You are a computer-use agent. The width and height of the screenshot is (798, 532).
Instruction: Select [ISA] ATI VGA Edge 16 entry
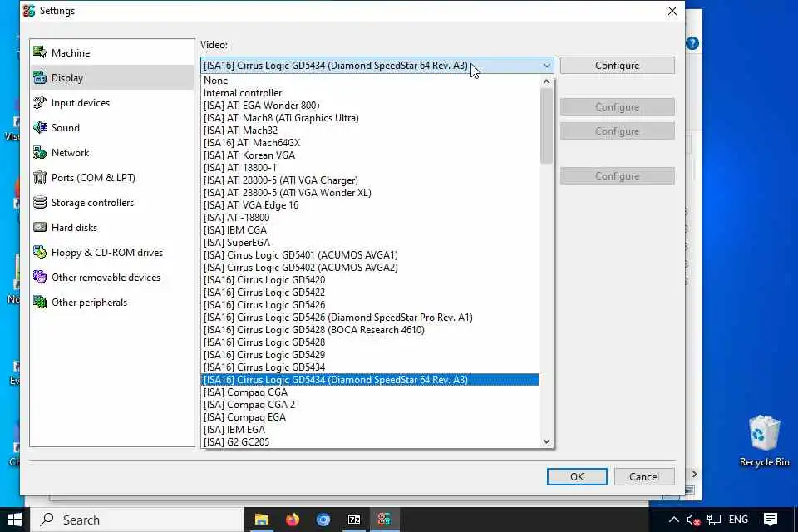tap(370, 205)
